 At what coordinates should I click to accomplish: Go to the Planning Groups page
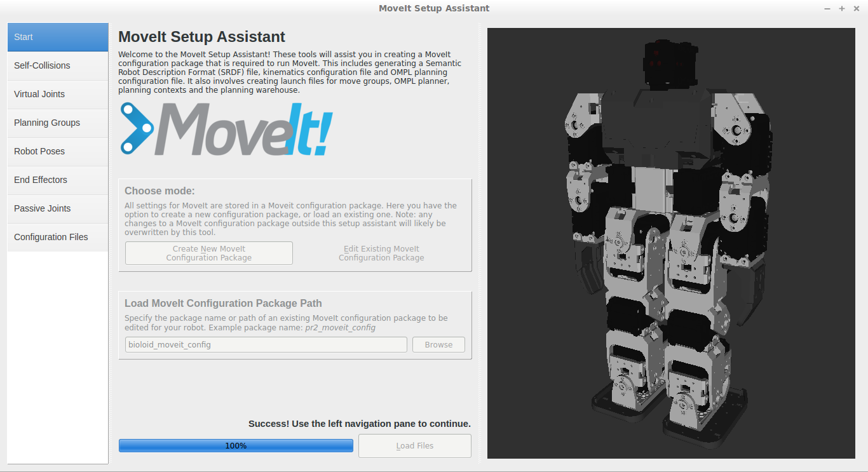click(x=57, y=123)
